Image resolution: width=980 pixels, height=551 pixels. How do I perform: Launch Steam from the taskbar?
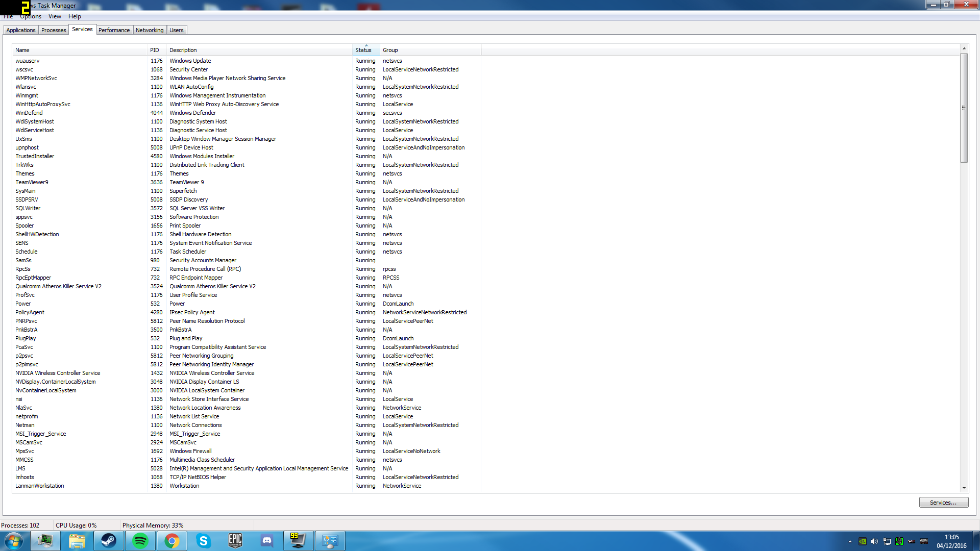[108, 541]
